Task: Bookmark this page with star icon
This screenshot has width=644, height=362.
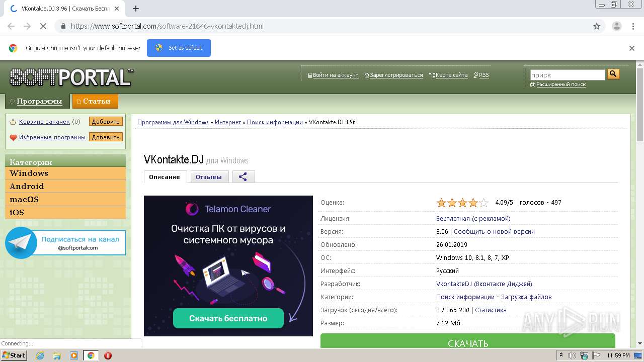Action: (x=597, y=26)
